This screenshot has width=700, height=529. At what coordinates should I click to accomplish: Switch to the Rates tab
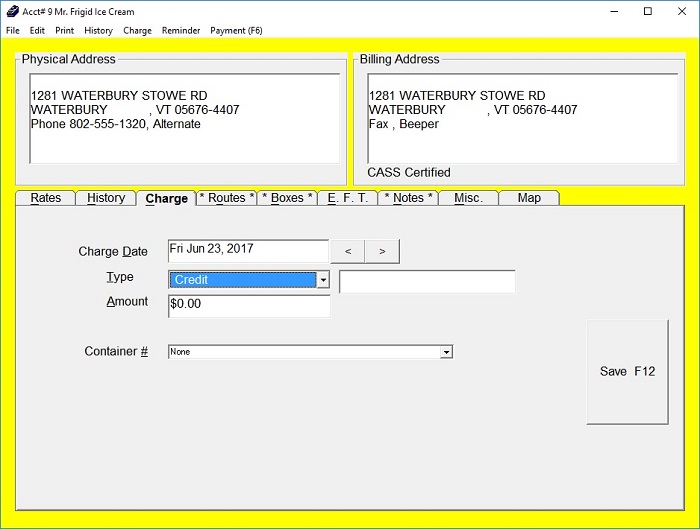click(46, 198)
